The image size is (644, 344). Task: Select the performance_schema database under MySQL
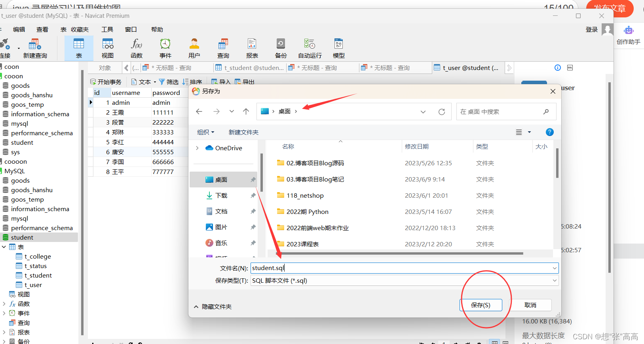click(42, 228)
